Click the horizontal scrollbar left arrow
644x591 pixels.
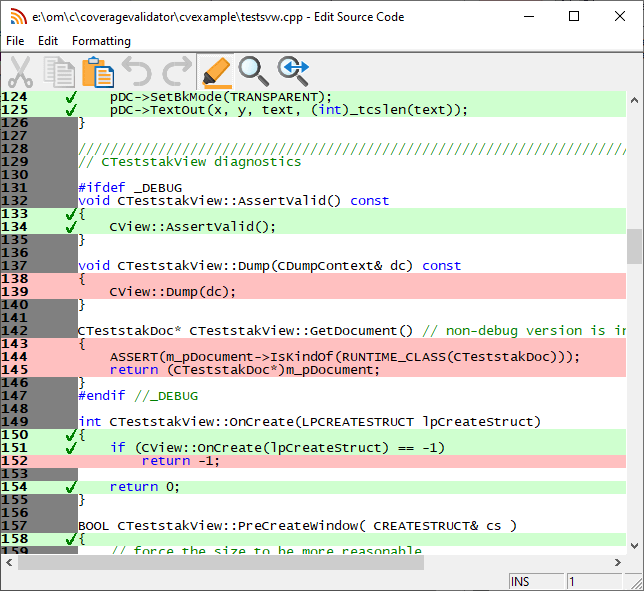click(x=9, y=562)
